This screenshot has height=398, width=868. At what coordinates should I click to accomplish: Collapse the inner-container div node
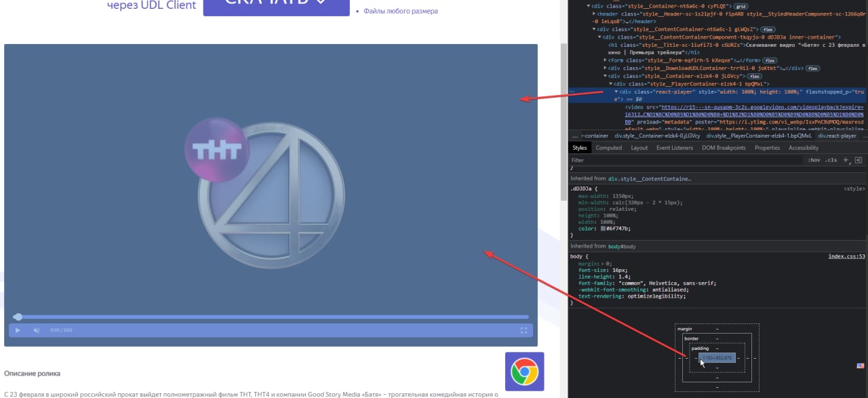click(600, 37)
